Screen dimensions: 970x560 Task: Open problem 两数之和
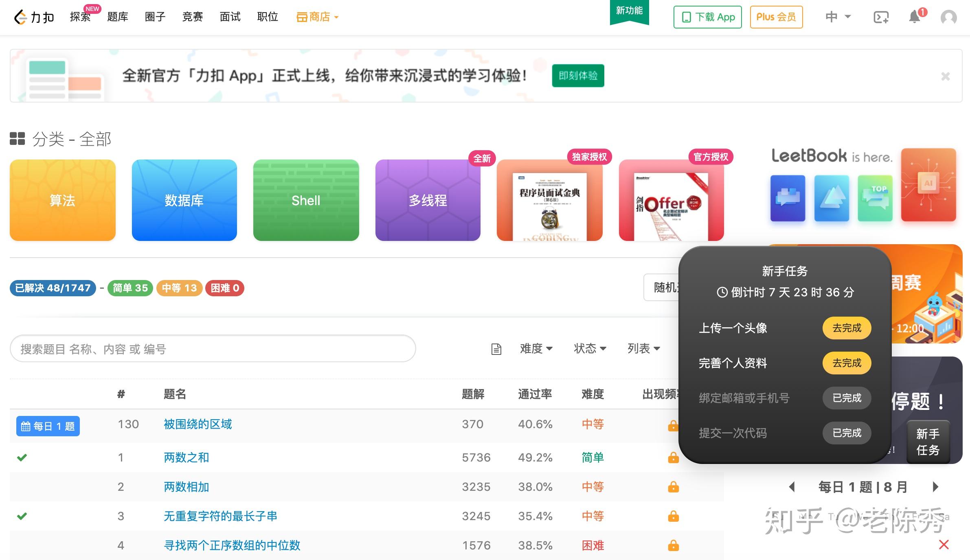(x=187, y=457)
